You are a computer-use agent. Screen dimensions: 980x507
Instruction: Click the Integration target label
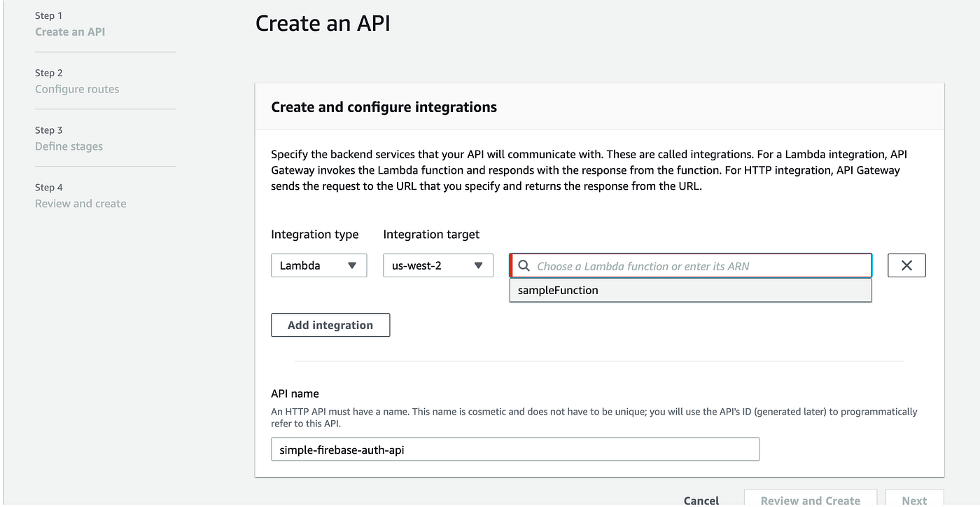431,235
